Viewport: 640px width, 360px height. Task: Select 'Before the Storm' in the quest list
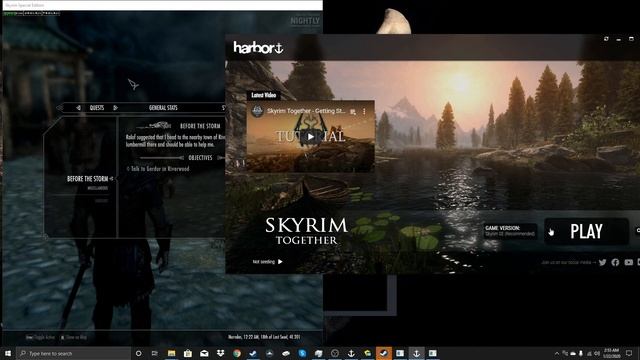point(87,179)
